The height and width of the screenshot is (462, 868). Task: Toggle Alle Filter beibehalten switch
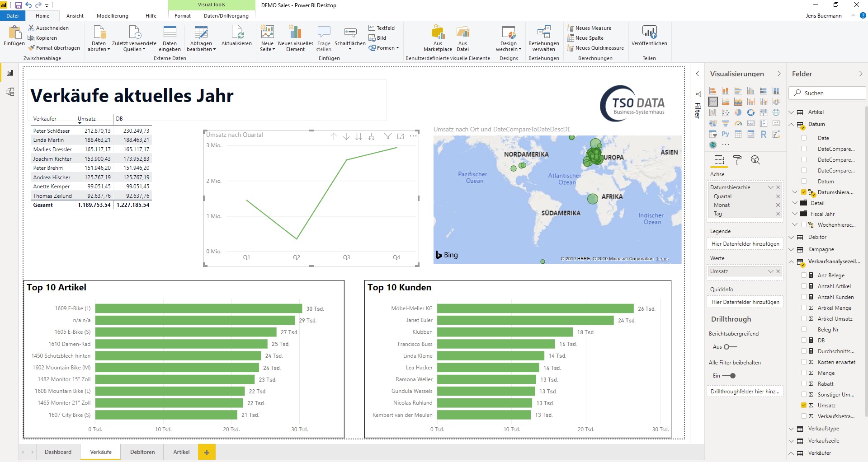click(729, 376)
